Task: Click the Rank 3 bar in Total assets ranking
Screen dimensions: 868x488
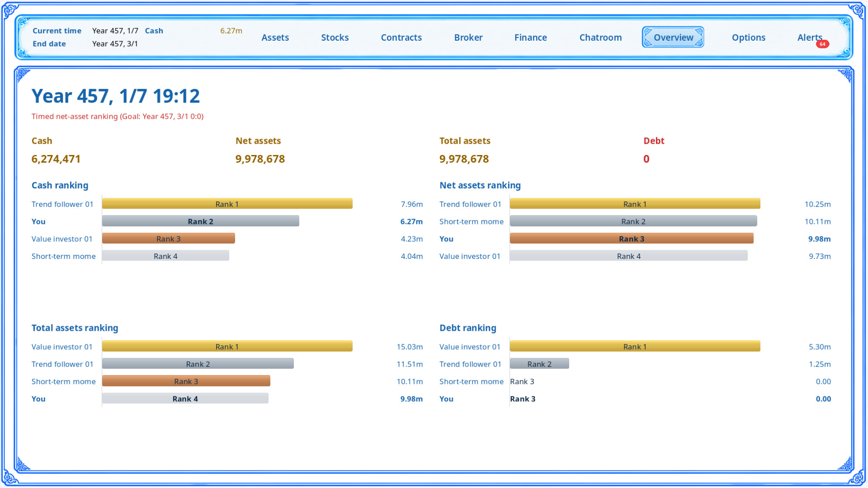Action: click(x=186, y=381)
